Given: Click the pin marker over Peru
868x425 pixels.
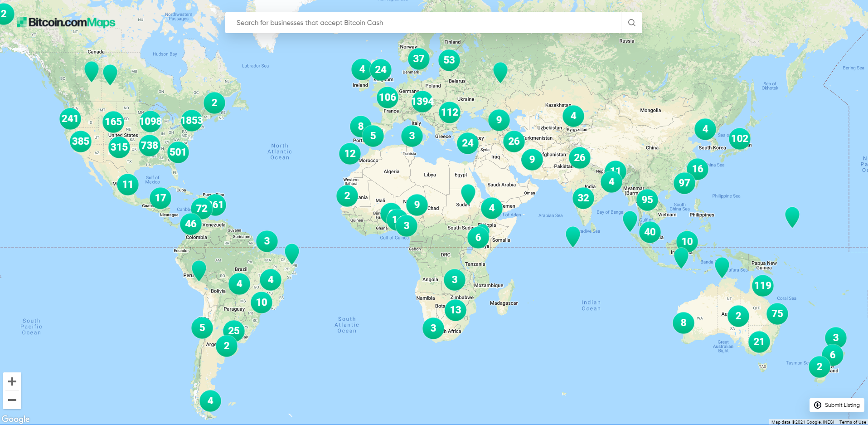Looking at the screenshot, I should coord(199,270).
